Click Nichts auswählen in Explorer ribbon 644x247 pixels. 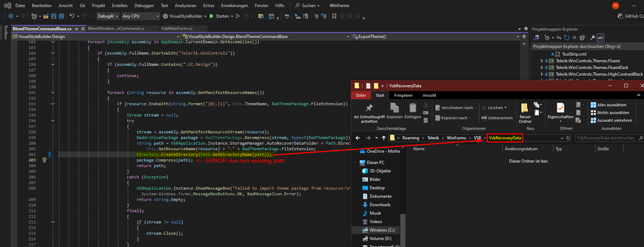tap(610, 113)
